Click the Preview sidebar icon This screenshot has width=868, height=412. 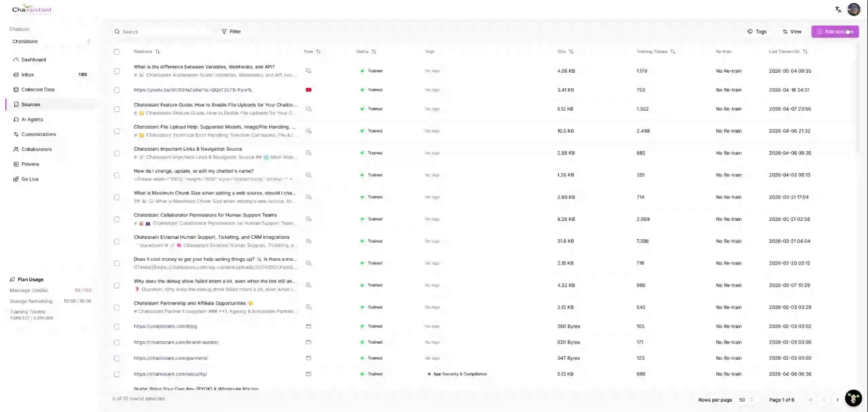pos(16,164)
